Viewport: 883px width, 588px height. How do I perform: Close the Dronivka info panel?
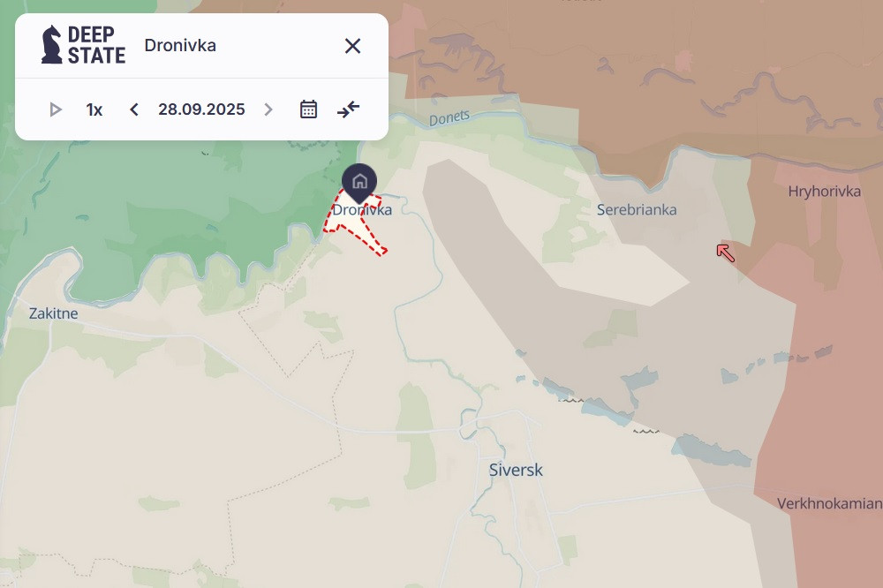coord(352,46)
